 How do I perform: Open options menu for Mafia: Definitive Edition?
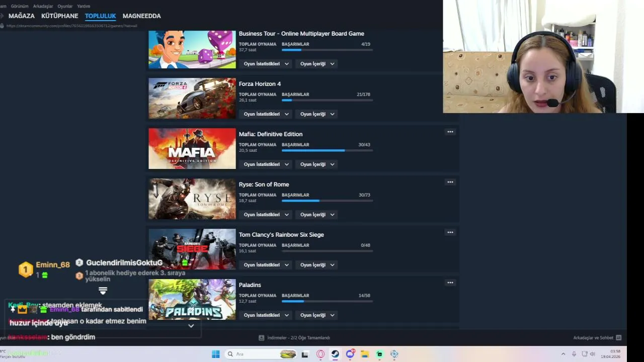point(450,132)
